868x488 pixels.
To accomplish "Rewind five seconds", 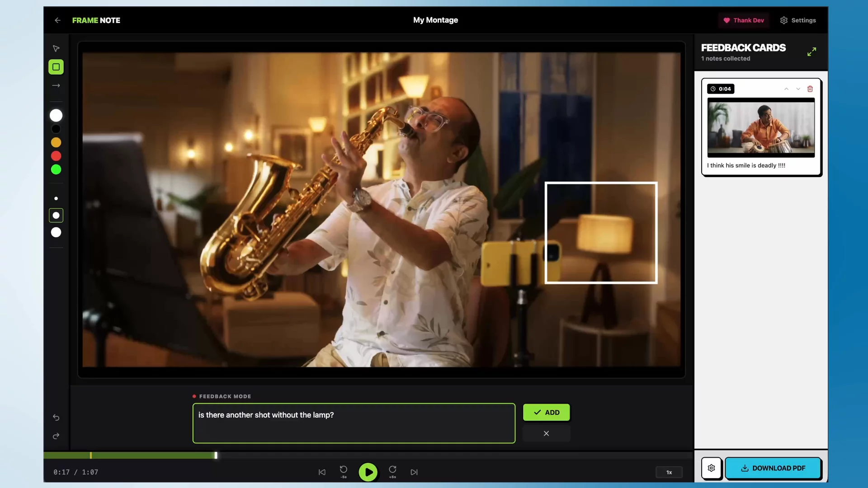I will tap(344, 472).
